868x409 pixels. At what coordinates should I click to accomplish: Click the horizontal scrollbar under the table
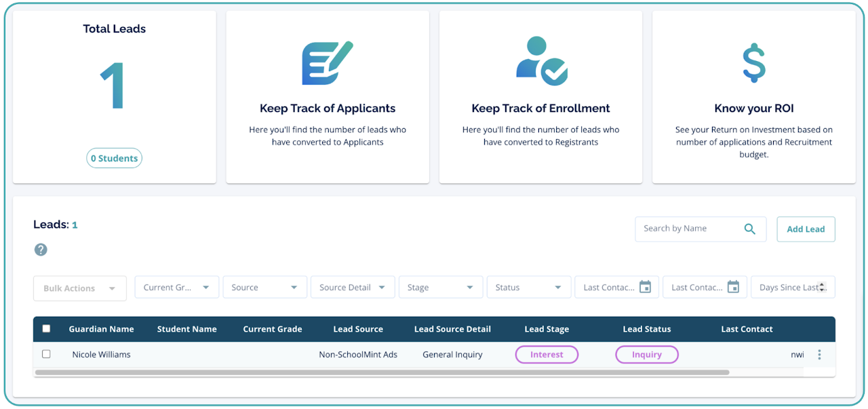tap(381, 372)
